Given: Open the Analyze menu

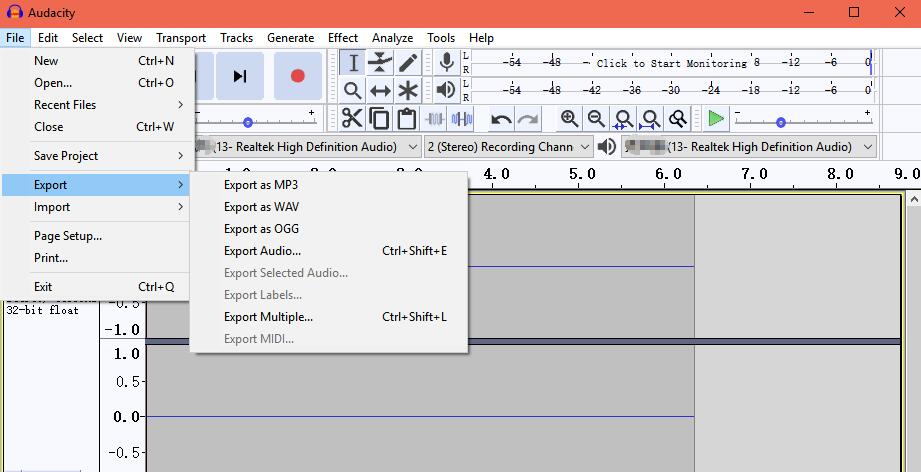Looking at the screenshot, I should pyautogui.click(x=392, y=38).
